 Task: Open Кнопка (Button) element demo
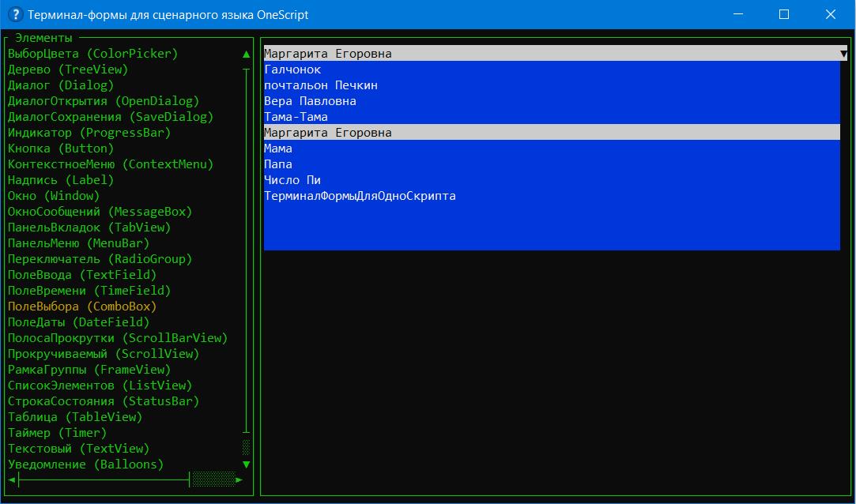point(61,149)
